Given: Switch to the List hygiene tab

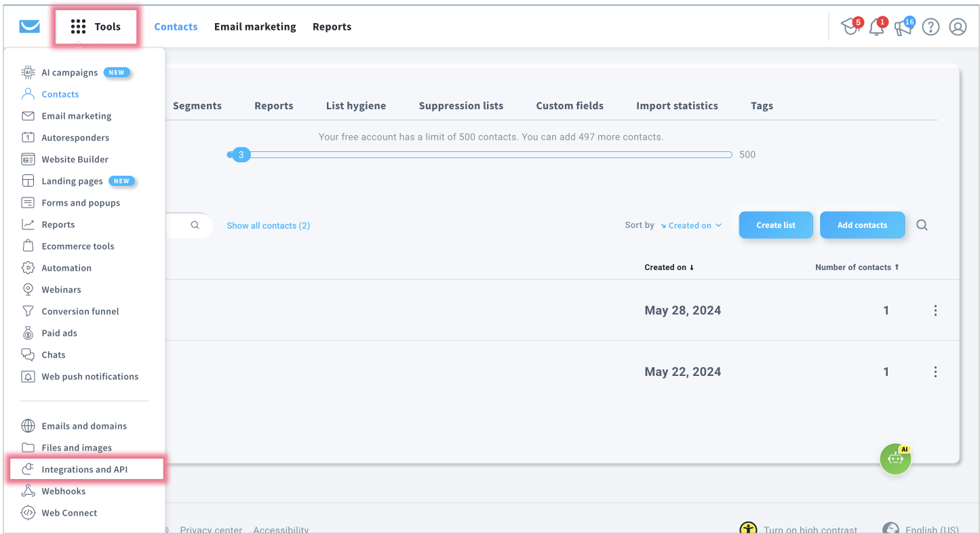Looking at the screenshot, I should point(356,106).
